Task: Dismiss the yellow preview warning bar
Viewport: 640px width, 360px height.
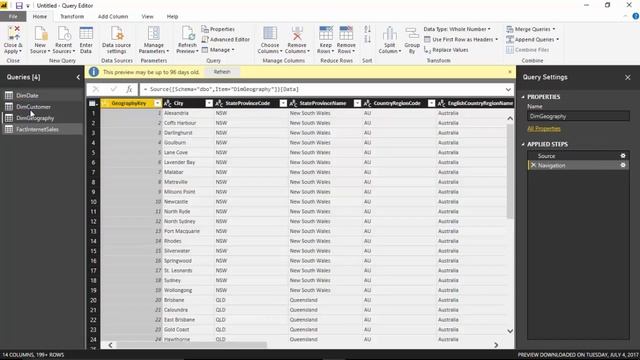Action: [x=509, y=72]
